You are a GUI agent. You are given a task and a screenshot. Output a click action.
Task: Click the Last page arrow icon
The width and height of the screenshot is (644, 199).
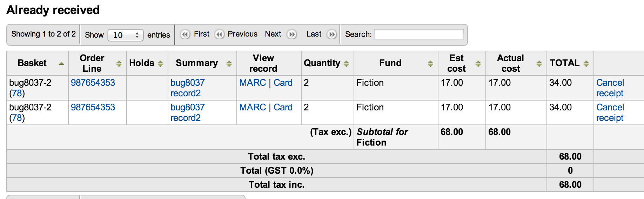coord(331,34)
